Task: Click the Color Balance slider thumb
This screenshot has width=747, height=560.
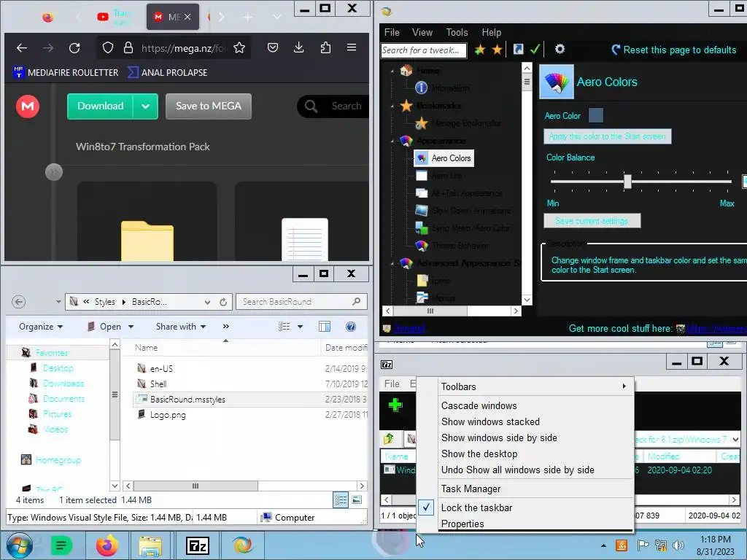Action: click(x=627, y=182)
